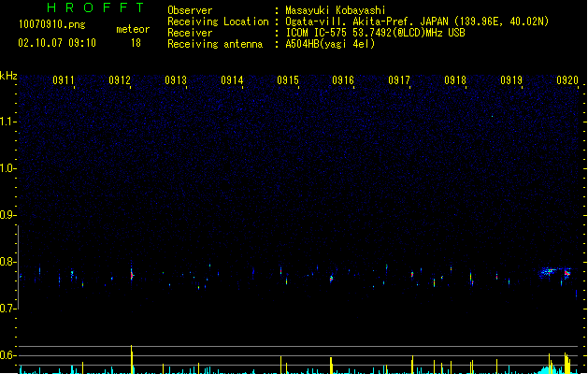The height and width of the screenshot is (374, 588).
Task: Click the 0911 time marker
Action: [64, 79]
